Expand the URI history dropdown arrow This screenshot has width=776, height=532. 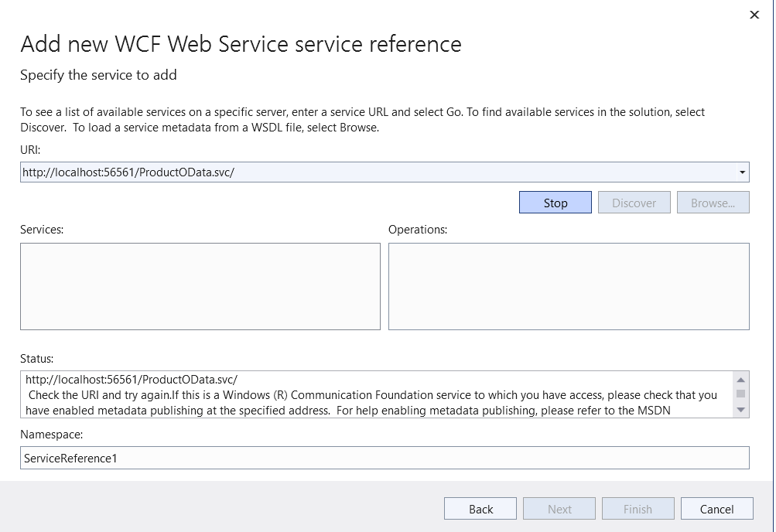coord(742,172)
